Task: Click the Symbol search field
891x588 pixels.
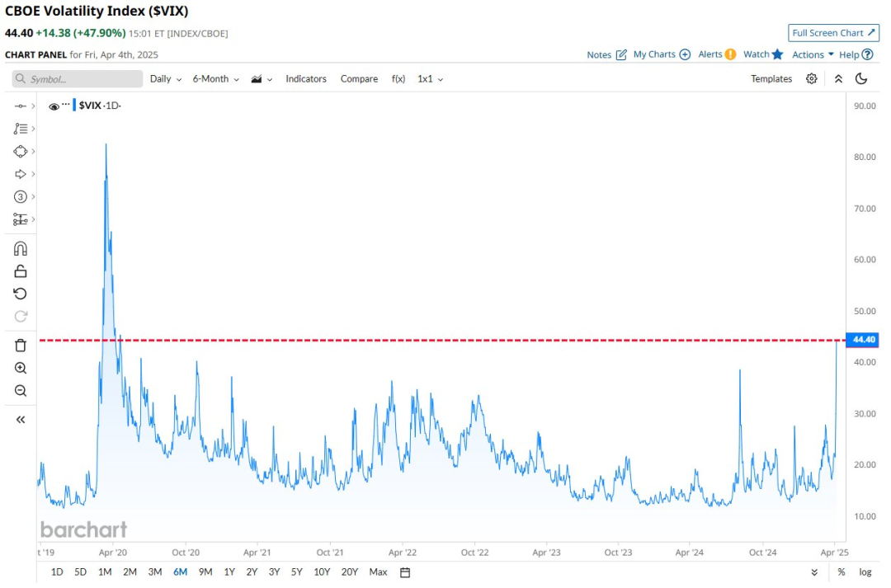Action: coord(78,79)
